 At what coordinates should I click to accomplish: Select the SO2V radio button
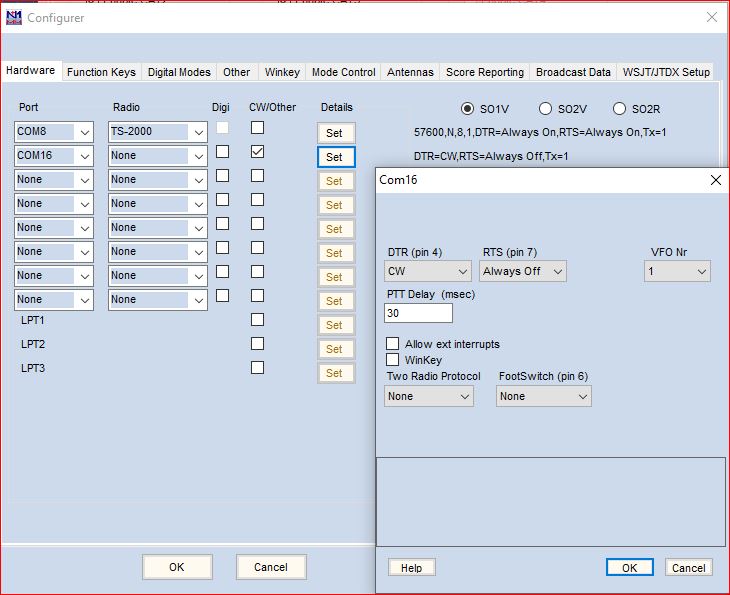pos(545,108)
